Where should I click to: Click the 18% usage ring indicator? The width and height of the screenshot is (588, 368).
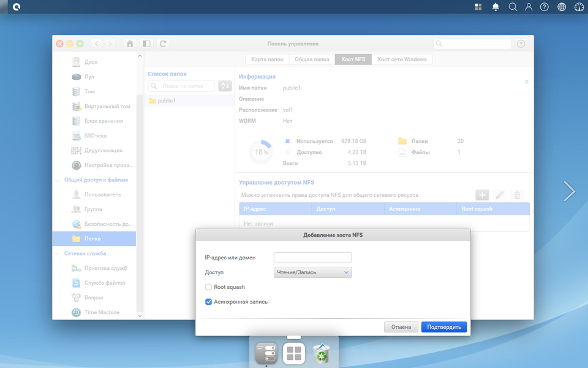[261, 152]
